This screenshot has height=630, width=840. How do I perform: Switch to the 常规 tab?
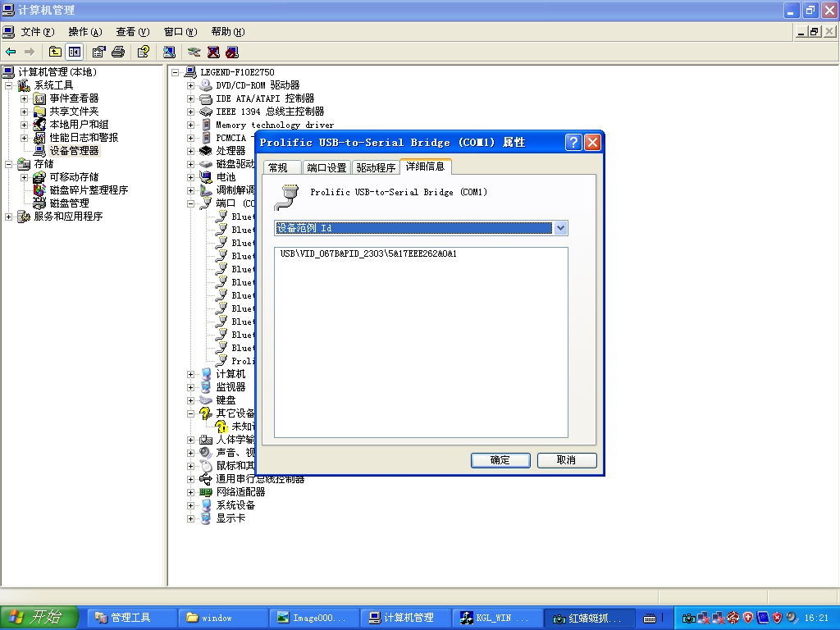(281, 167)
